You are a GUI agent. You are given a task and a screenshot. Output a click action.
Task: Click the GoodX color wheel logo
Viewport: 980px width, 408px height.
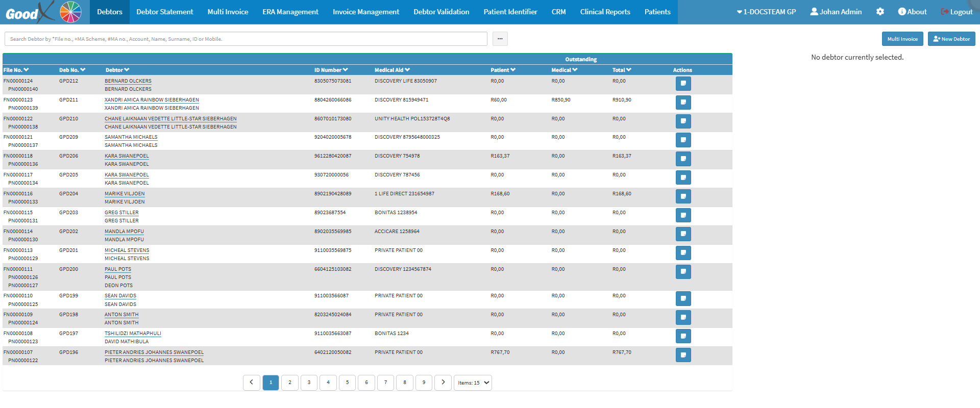pos(70,12)
